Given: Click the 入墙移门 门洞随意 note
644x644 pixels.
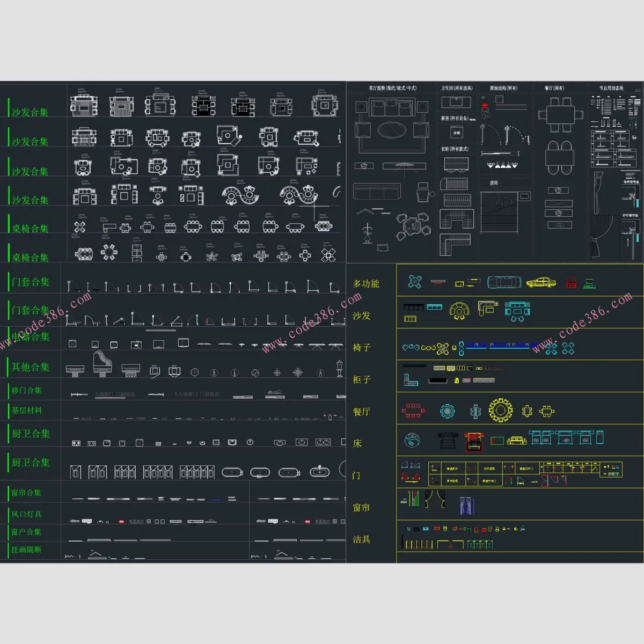Looking at the screenshot, I should click(115, 394).
